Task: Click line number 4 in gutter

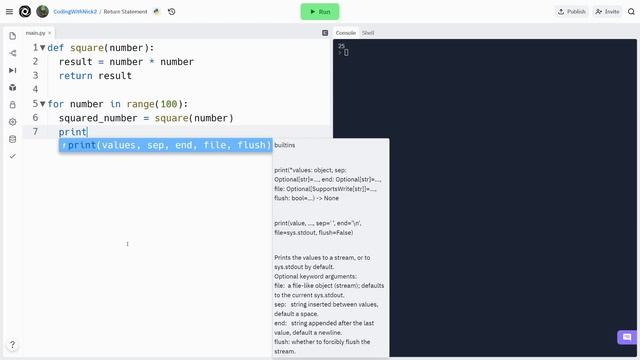Action: coord(35,89)
